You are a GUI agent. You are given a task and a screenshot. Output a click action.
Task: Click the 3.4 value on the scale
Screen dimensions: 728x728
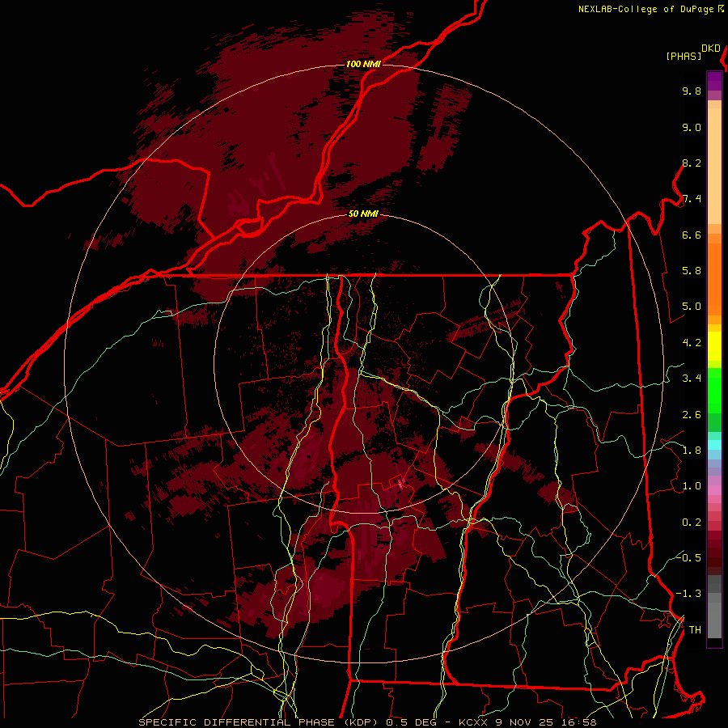click(692, 379)
